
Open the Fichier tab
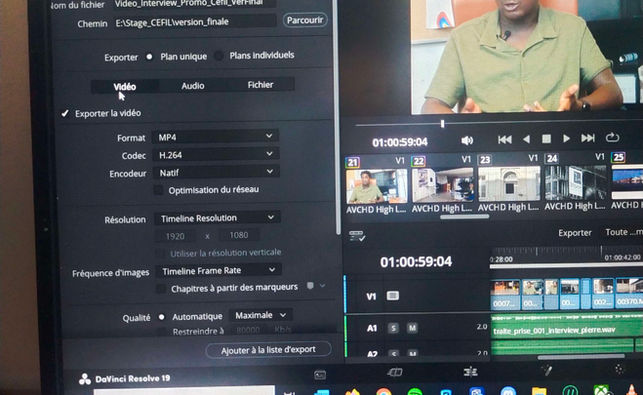260,85
